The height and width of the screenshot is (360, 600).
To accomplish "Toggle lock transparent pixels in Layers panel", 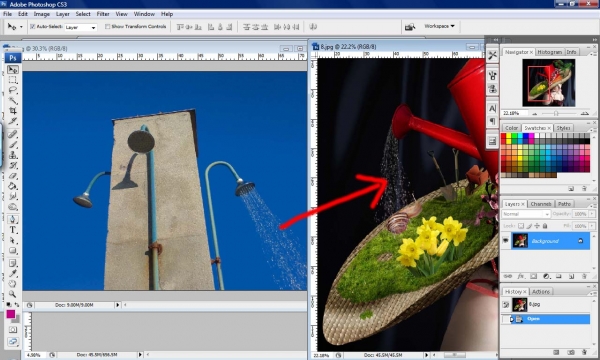I will (521, 226).
